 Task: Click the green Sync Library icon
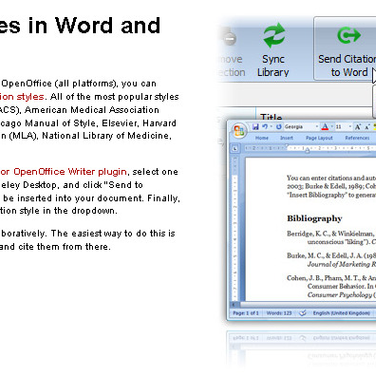[x=274, y=35]
